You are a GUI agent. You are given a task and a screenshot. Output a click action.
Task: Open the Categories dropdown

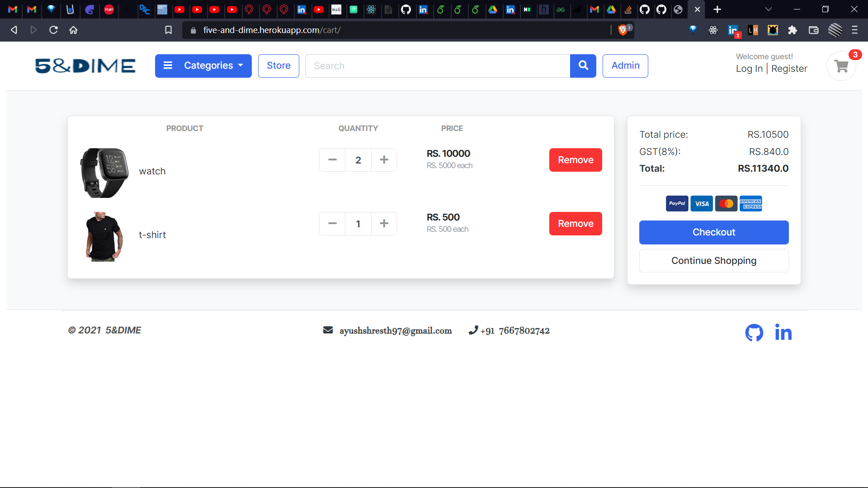(x=203, y=66)
